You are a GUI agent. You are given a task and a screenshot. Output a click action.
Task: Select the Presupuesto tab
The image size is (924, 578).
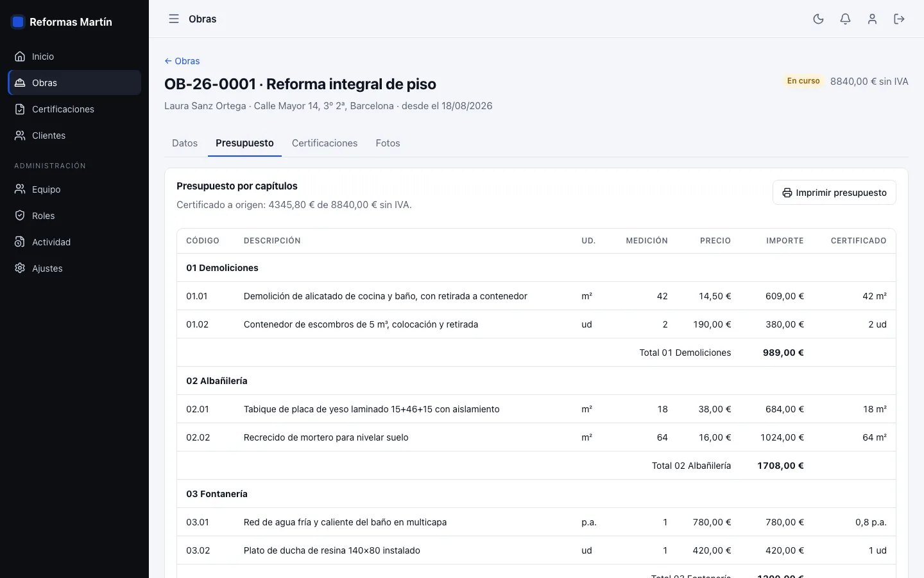pyautogui.click(x=244, y=143)
